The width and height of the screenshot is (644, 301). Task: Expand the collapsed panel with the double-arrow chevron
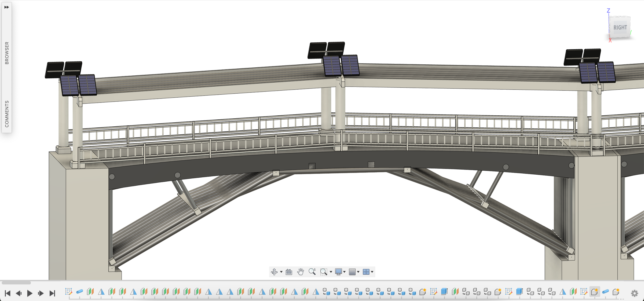coord(6,7)
